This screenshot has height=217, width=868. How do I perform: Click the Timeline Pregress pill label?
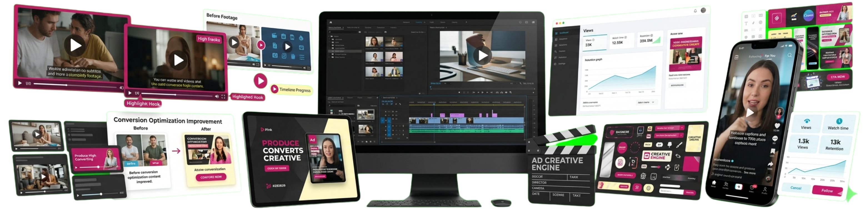[291, 90]
